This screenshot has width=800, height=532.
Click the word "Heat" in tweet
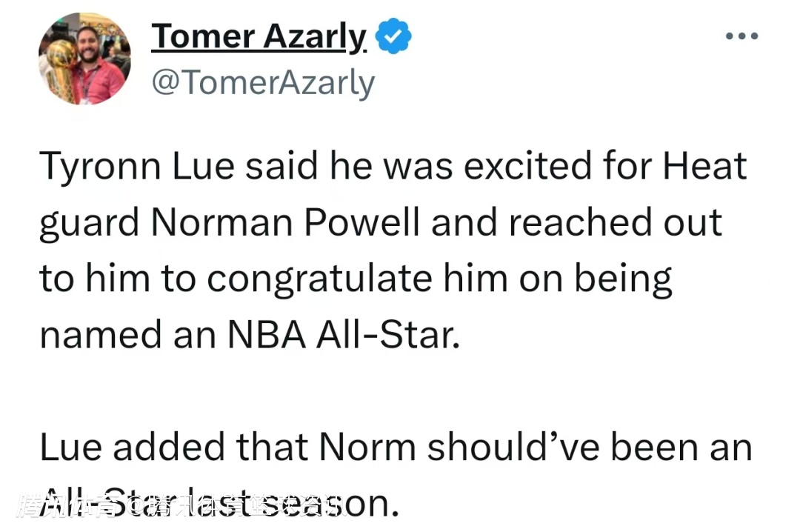(704, 166)
